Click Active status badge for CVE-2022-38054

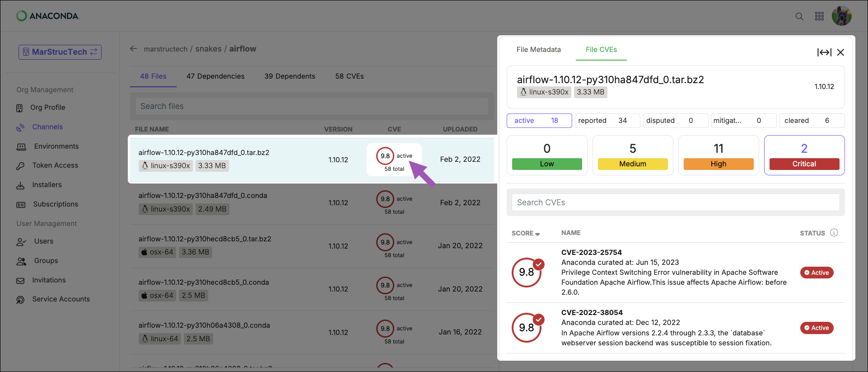pyautogui.click(x=817, y=328)
